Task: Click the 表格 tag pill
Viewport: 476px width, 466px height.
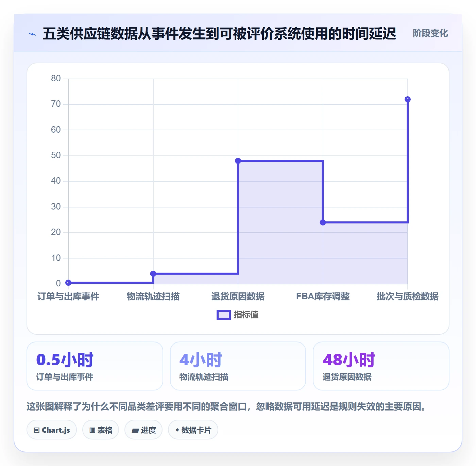Action: (x=101, y=430)
